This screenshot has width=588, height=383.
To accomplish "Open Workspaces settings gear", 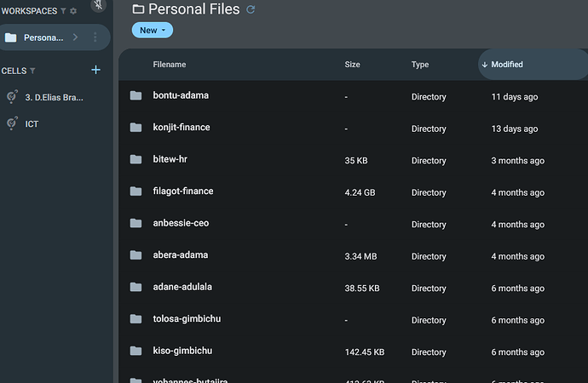I will (73, 11).
